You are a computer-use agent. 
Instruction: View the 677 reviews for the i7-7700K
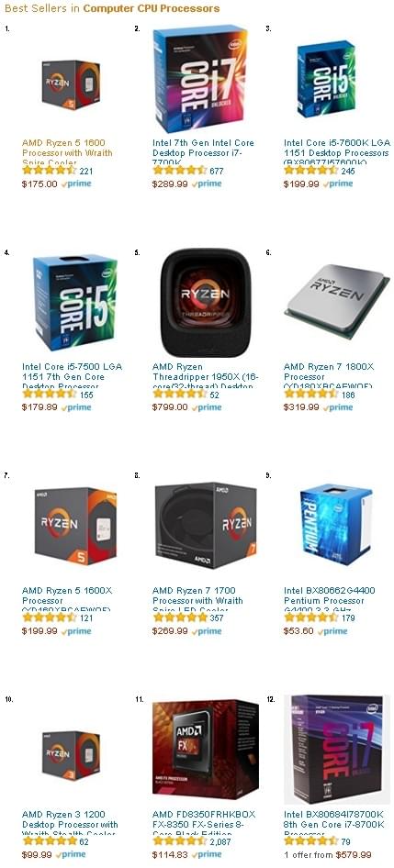point(217,171)
